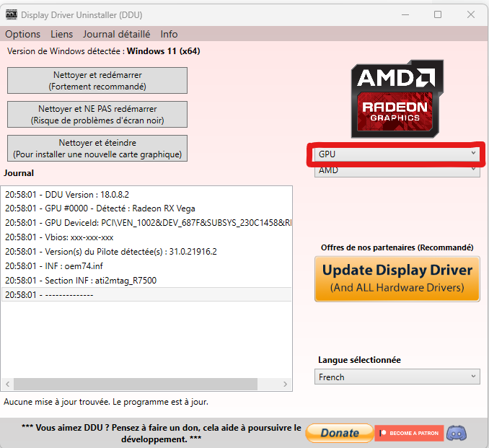Select the 'DDU Version : 18.0.8.2' log line

point(146,195)
